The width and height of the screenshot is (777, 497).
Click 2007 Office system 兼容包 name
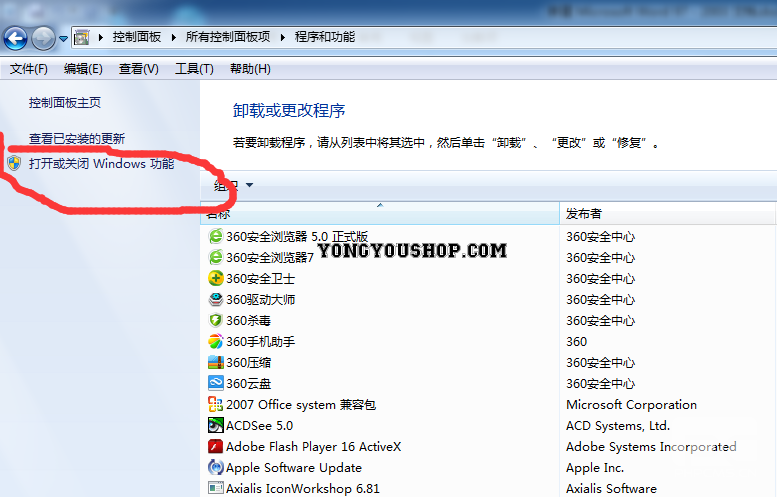tap(301, 405)
